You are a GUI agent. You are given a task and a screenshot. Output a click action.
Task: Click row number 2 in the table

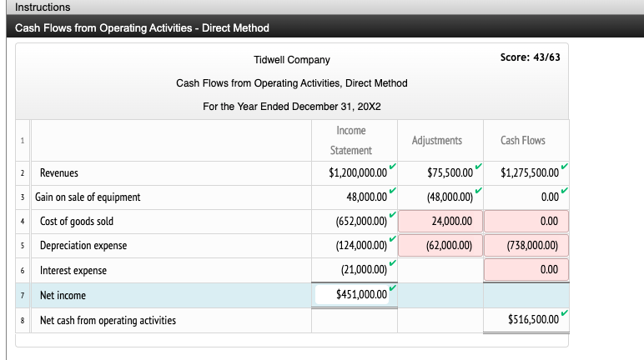[x=23, y=173]
